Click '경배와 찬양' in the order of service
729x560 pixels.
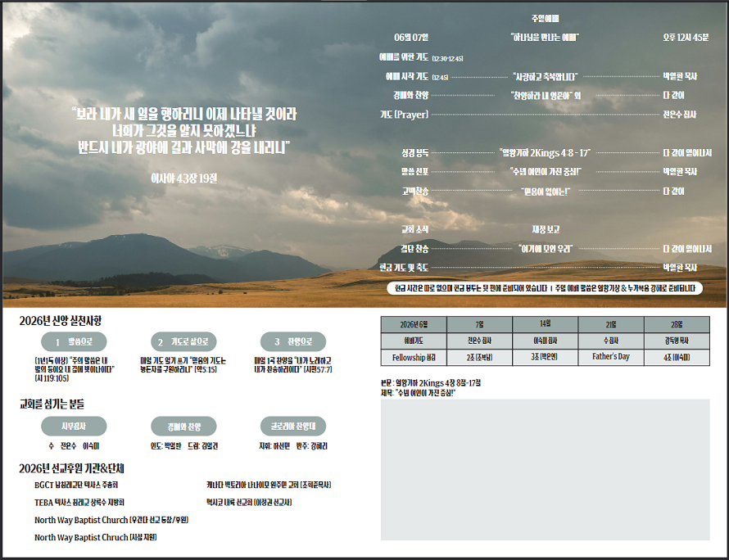410,95
